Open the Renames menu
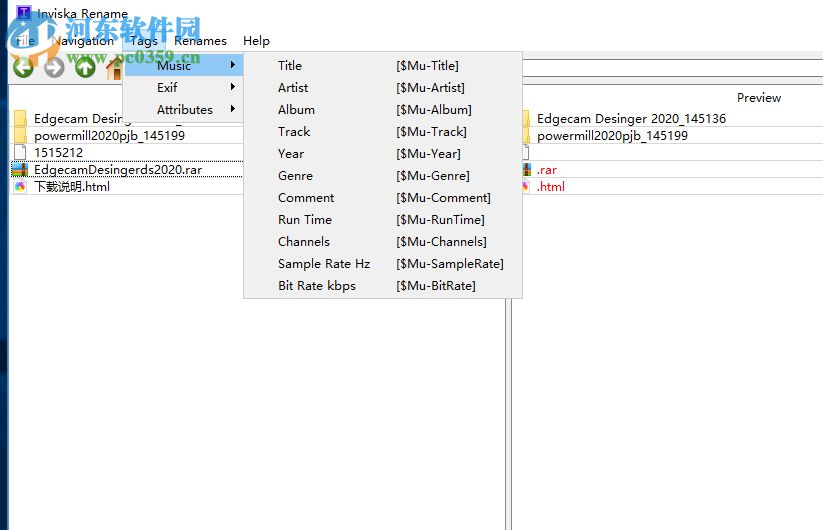This screenshot has height=530, width=823. pos(200,41)
